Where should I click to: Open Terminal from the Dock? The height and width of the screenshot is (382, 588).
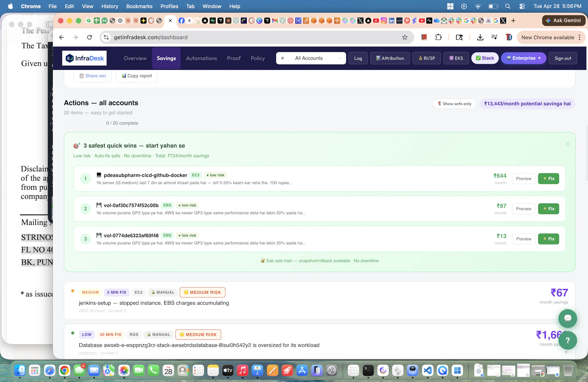click(368, 370)
